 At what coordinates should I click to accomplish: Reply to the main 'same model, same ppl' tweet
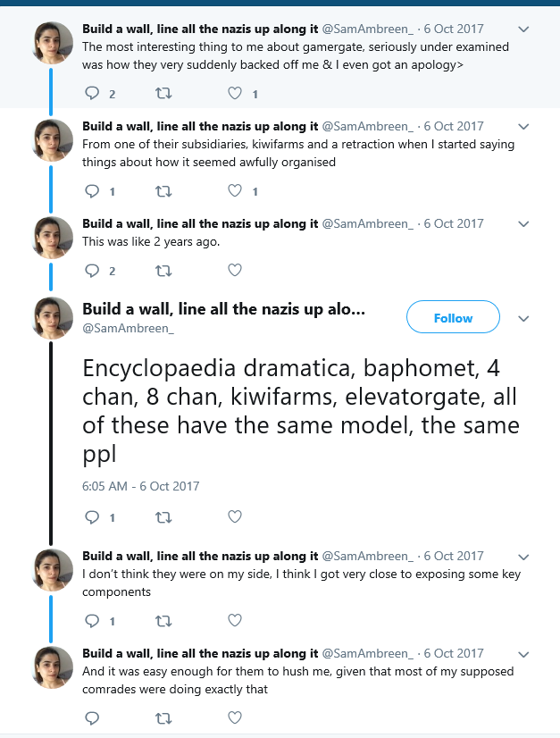(x=92, y=517)
